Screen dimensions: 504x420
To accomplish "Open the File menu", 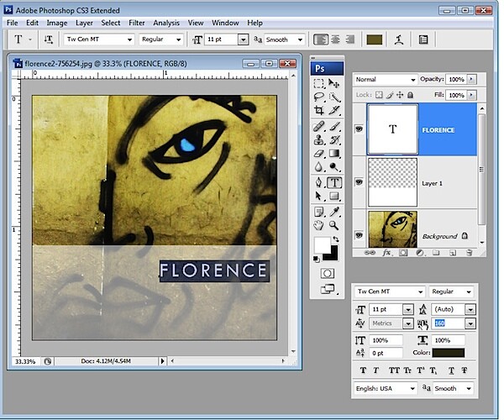I will tap(13, 23).
